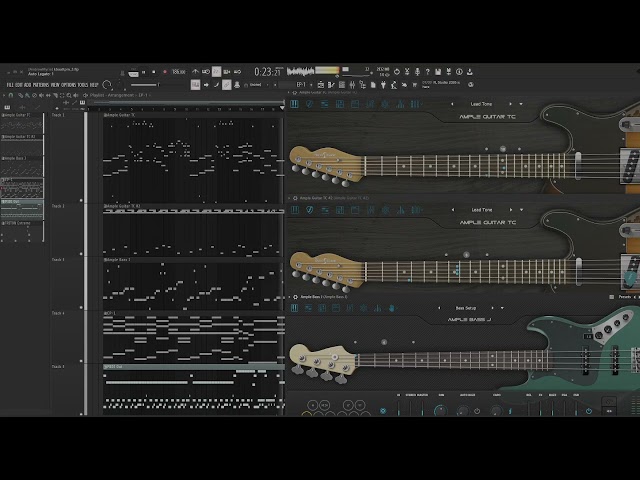Click the Track 4 header
Screen dimensions: 640x480
point(67,336)
